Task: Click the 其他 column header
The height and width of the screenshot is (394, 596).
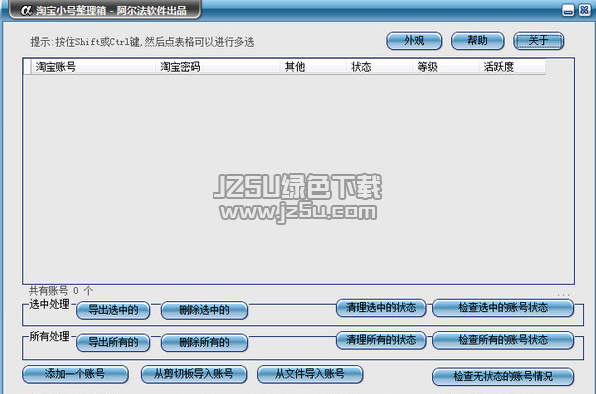Action: 313,67
